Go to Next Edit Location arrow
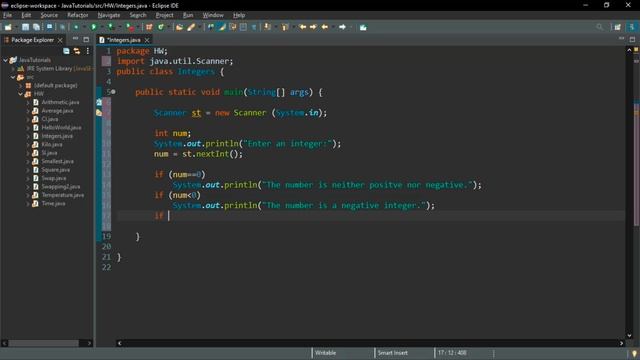Viewport: 640px width, 360px height. 313,27
